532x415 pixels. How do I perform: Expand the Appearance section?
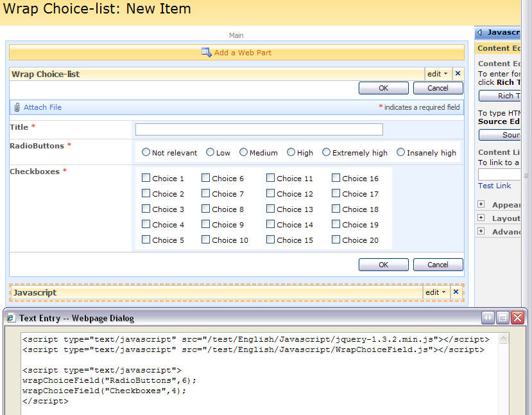pyautogui.click(x=481, y=204)
